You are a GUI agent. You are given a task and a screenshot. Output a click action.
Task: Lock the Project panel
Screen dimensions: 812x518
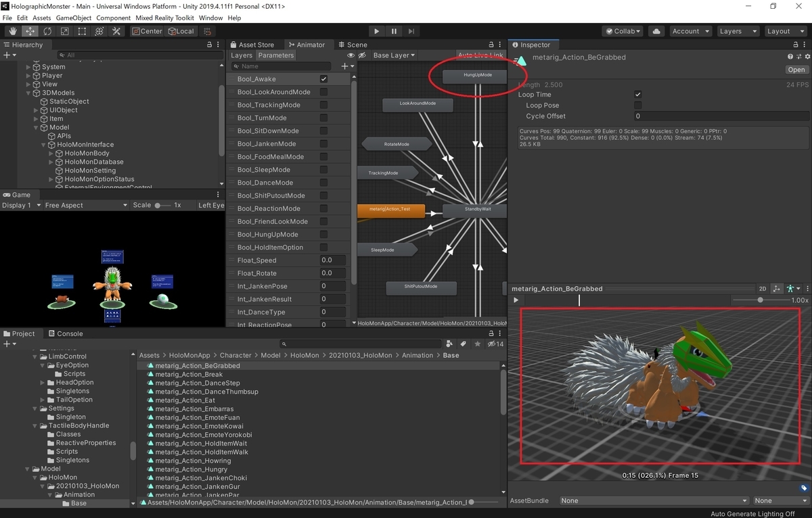point(491,333)
